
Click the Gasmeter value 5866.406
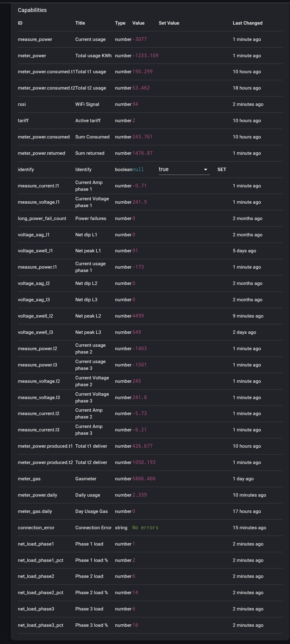pyautogui.click(x=144, y=479)
